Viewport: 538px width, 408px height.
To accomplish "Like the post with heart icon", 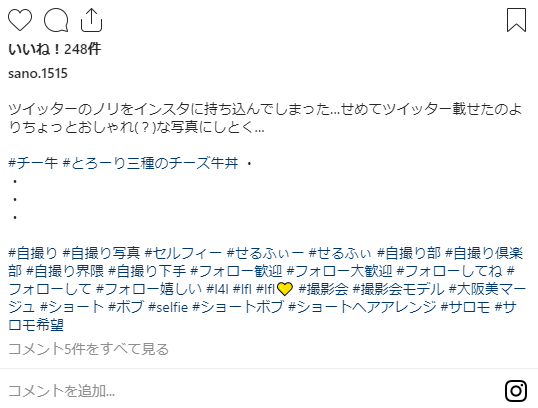I will (x=20, y=20).
